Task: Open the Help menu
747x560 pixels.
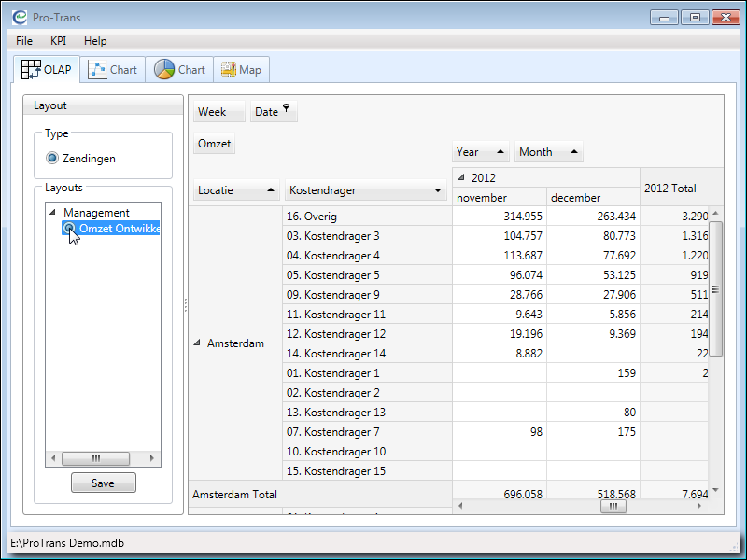Action: pos(95,41)
